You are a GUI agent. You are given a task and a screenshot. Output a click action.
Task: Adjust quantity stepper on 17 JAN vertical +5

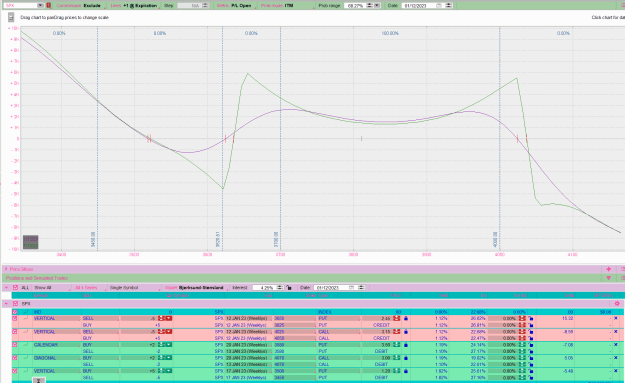point(162,371)
